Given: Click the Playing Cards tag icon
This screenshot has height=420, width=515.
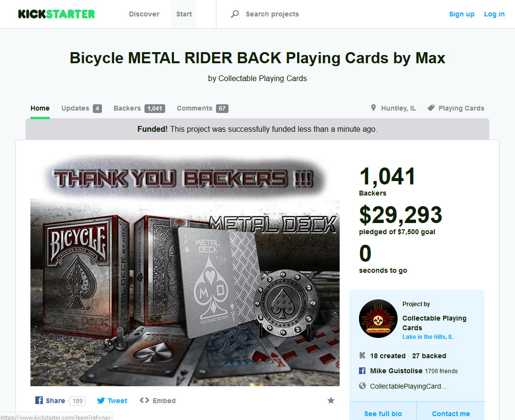Looking at the screenshot, I should 431,108.
